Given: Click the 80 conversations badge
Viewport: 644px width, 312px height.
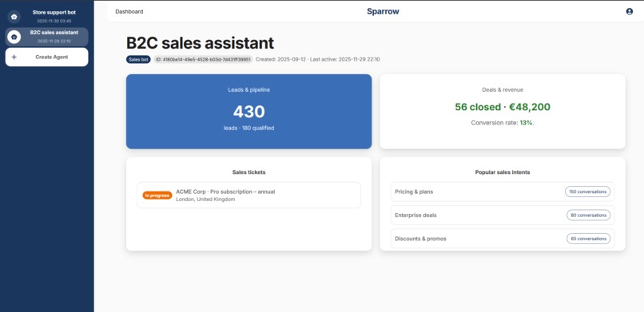Looking at the screenshot, I should 589,215.
